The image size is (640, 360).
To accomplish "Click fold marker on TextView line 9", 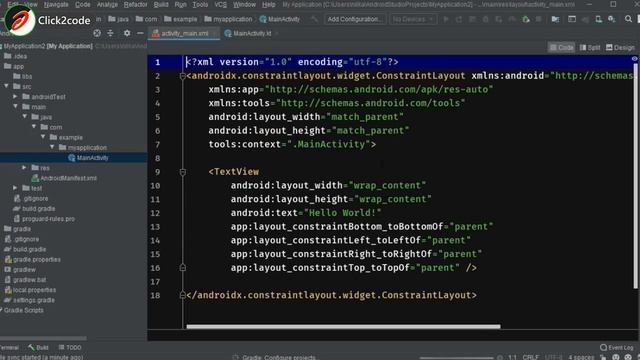I will pos(182,172).
